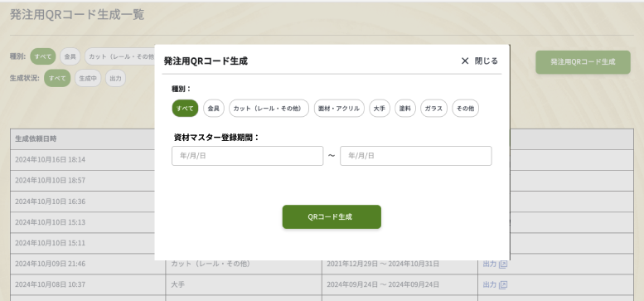Click 2024年09月24日 〜 2024年09月24日 period cell
The image size is (644, 301).
399,284
